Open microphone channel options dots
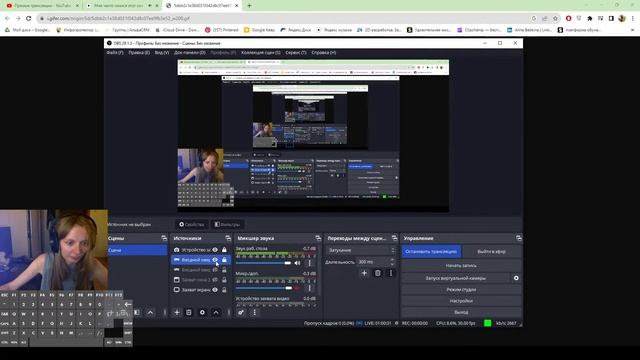The image size is (640, 360). tap(309, 288)
